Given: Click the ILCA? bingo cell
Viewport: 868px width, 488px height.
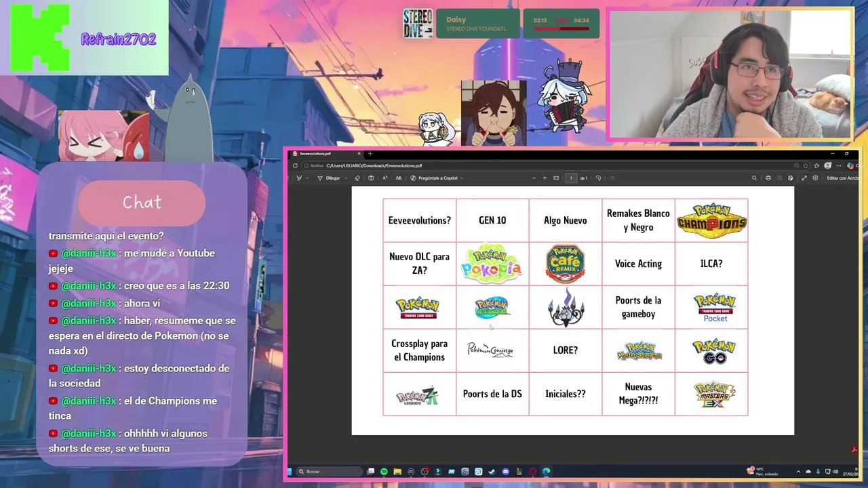Looking at the screenshot, I should 711,264.
